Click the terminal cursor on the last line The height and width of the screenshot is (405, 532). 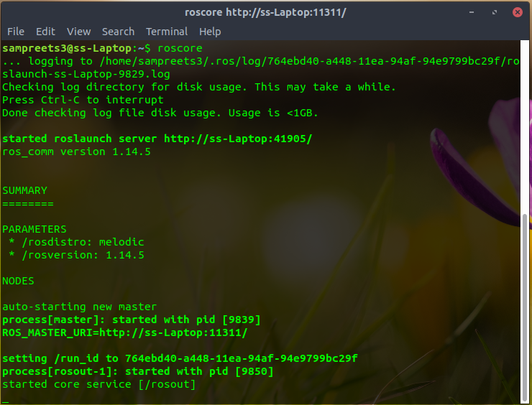pos(6,402)
